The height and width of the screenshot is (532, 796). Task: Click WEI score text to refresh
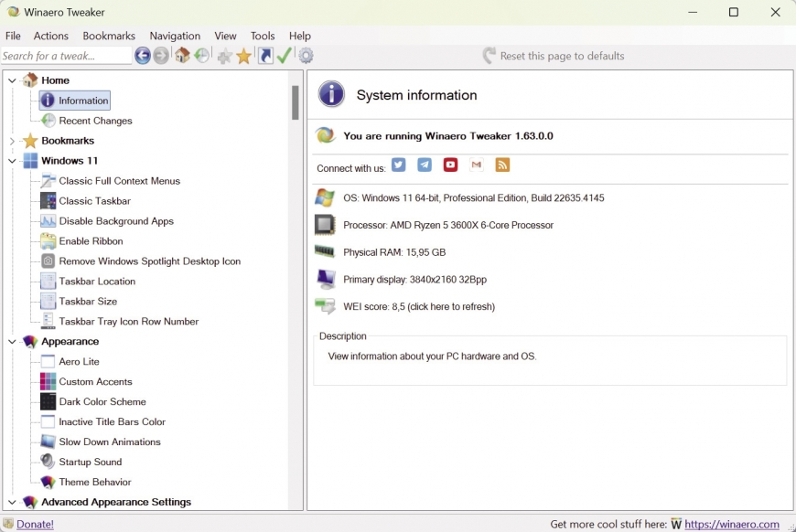click(419, 307)
